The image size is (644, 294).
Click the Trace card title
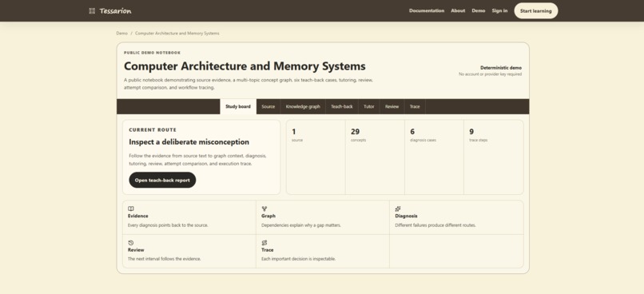268,249
